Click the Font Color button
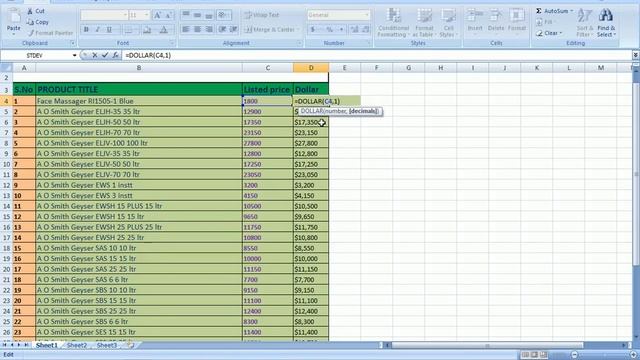Screen dimensions: 640x360 164,30
